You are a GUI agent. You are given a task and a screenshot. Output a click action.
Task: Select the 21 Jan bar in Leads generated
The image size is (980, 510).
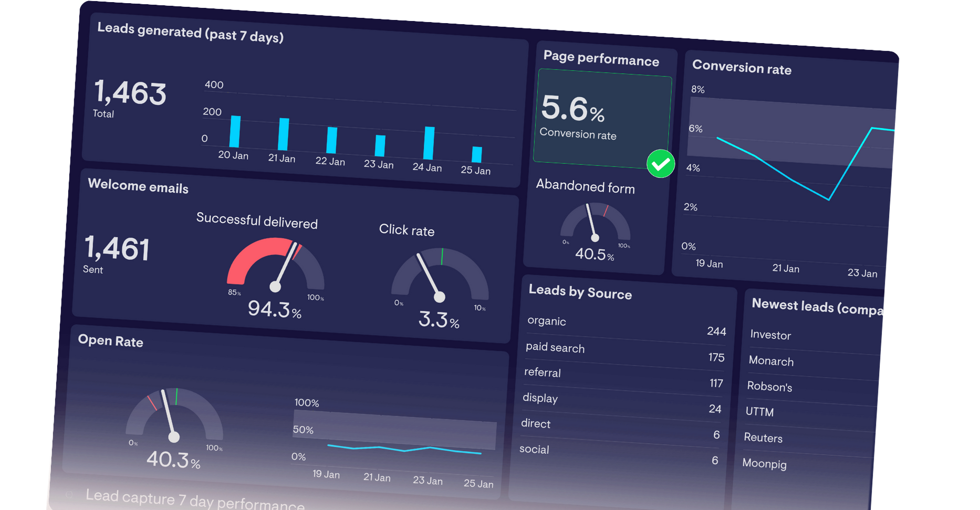(284, 134)
